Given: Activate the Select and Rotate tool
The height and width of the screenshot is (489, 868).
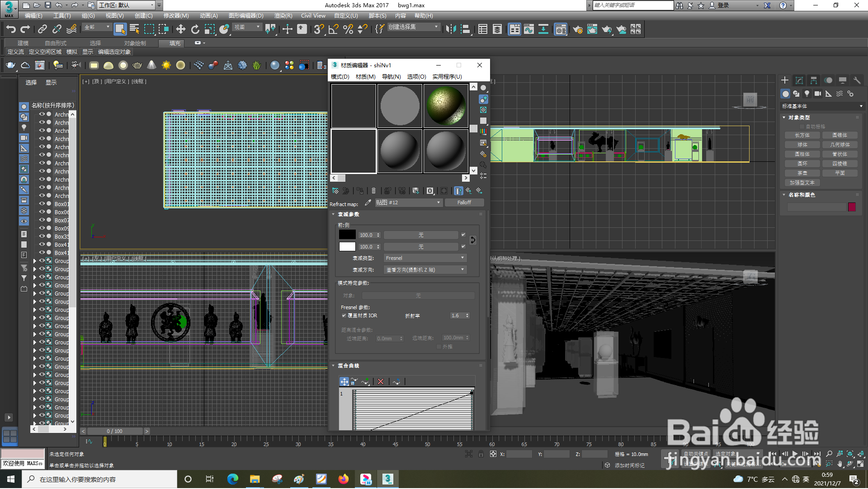Looking at the screenshot, I should tap(195, 29).
